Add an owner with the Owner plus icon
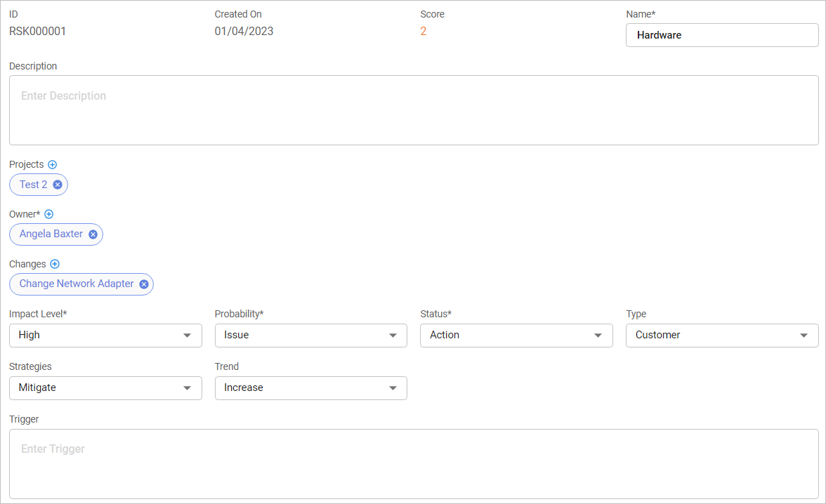Image resolution: width=826 pixels, height=504 pixels. coord(49,214)
